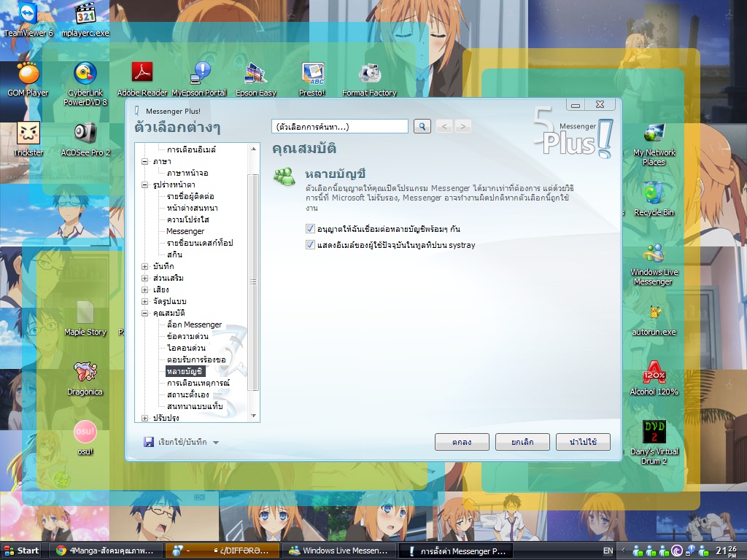The height and width of the screenshot is (560, 747).
Task: Select สนทนาแบบแท็บ in tree
Action: [x=194, y=406]
